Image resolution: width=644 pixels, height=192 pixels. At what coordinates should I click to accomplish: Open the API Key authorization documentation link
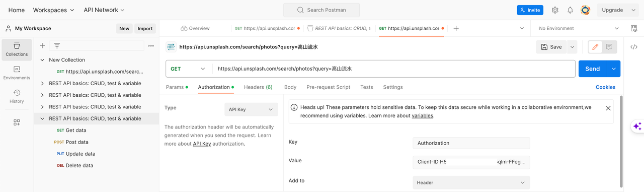tap(202, 144)
